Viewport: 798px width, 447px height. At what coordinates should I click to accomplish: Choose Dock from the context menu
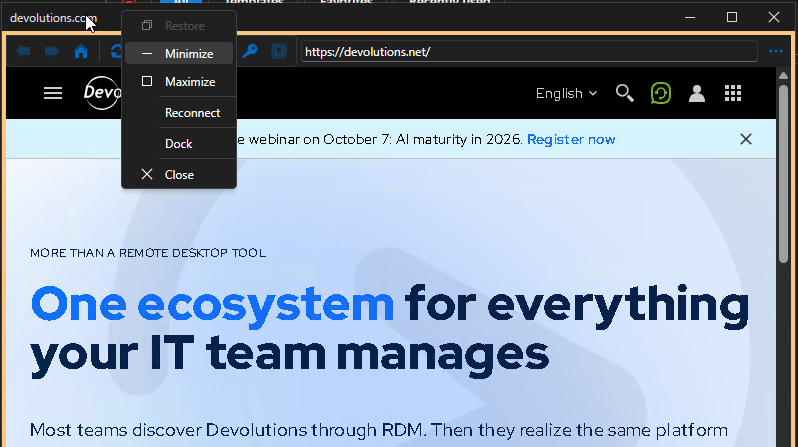coord(179,144)
